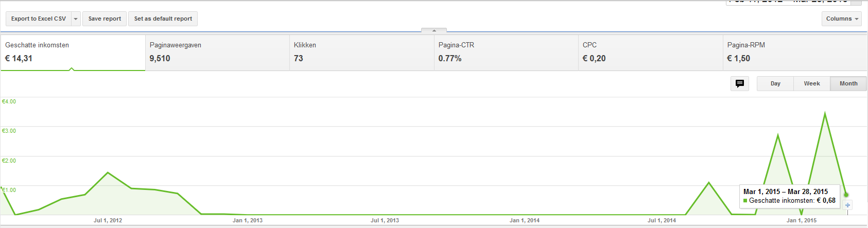This screenshot has width=868, height=228.
Task: Select the Month granularity button
Action: coord(848,83)
